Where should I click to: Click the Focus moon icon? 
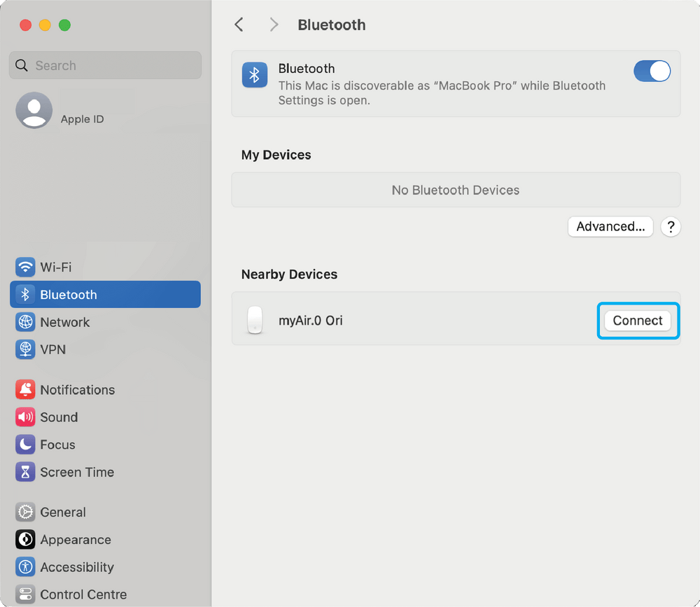[26, 445]
